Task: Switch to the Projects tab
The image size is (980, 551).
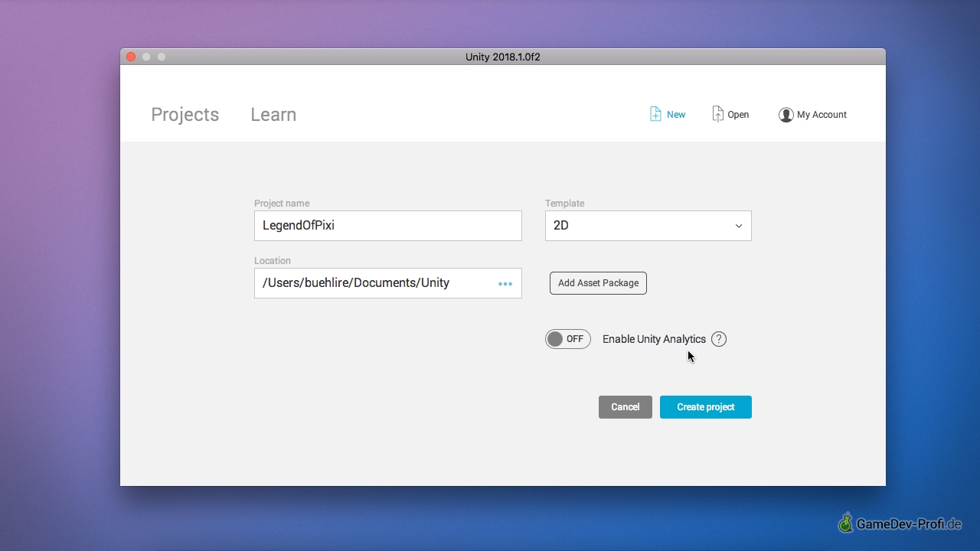Action: 185,115
